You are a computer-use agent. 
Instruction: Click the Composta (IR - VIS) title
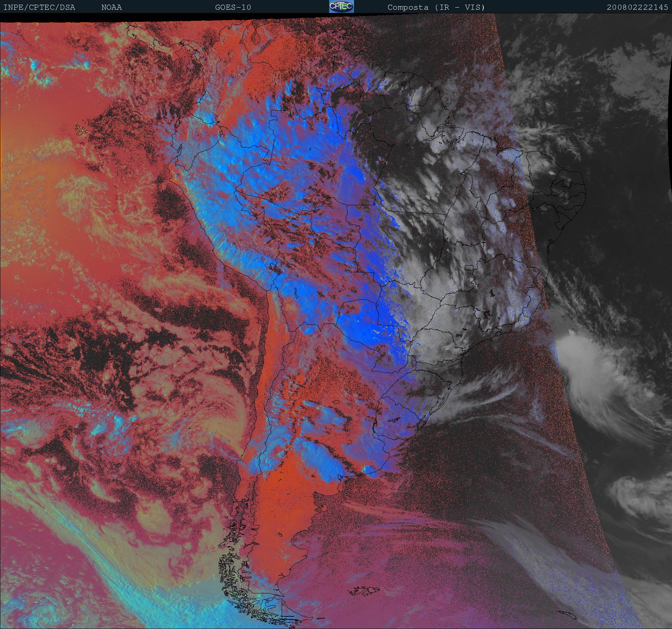click(436, 7)
